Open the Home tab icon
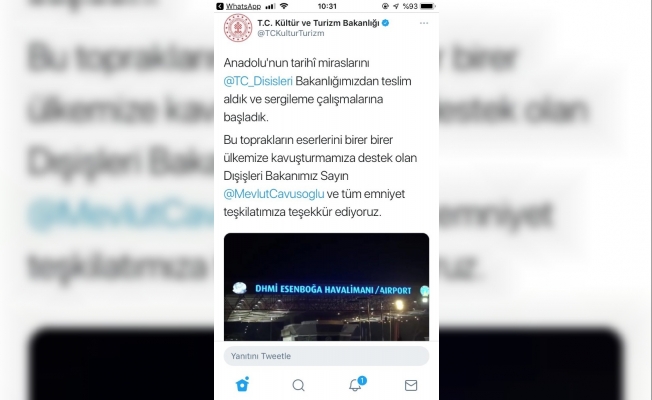Screen dimensions: 652x400 click(x=242, y=385)
